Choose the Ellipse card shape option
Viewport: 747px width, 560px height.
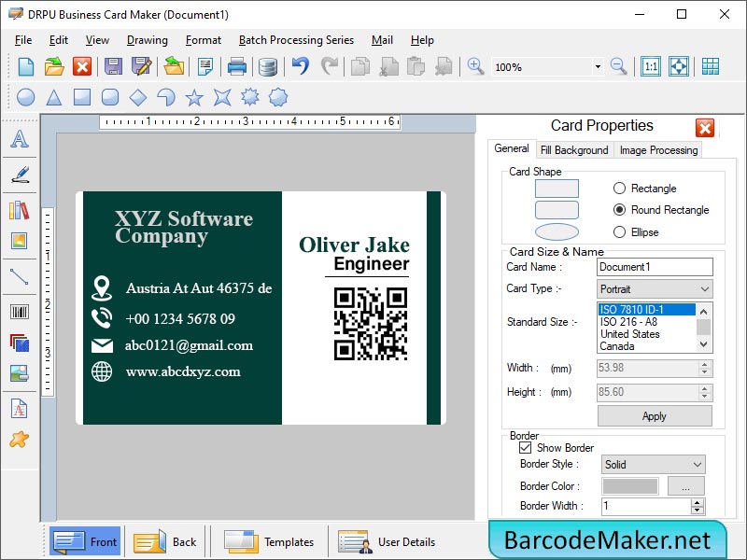(619, 231)
